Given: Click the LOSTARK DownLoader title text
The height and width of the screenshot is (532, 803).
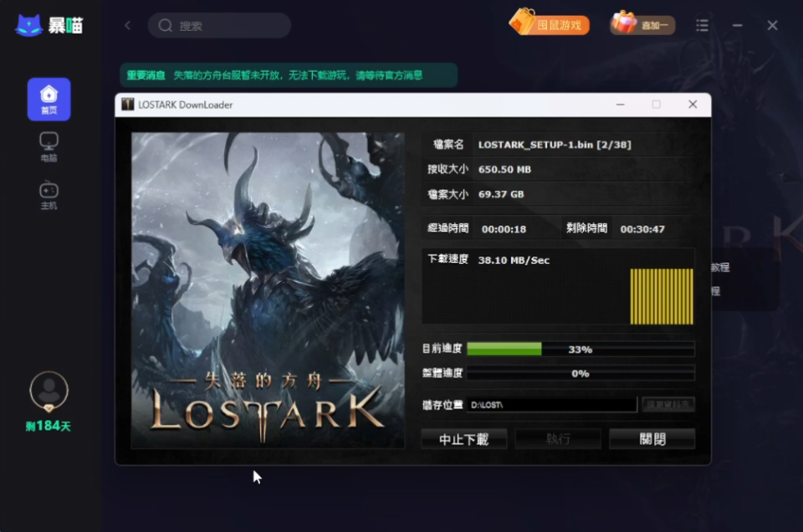Looking at the screenshot, I should coord(186,105).
